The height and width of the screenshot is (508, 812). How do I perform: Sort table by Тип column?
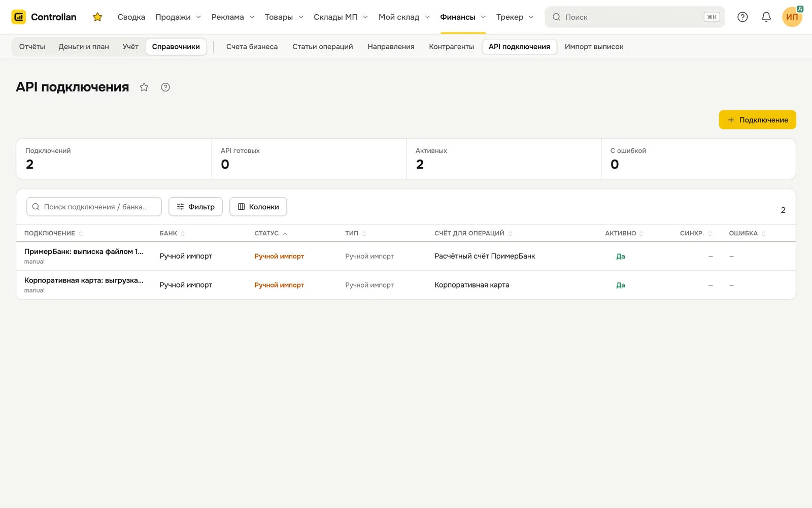[x=356, y=233]
